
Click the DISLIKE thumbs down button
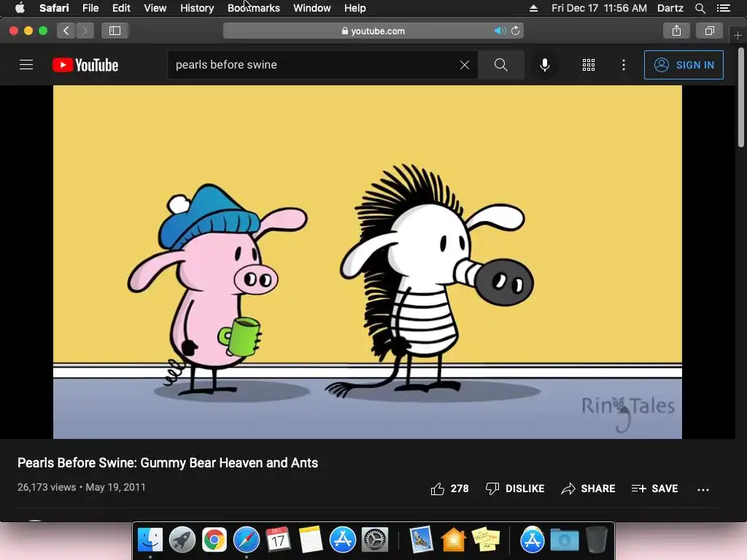coord(514,489)
